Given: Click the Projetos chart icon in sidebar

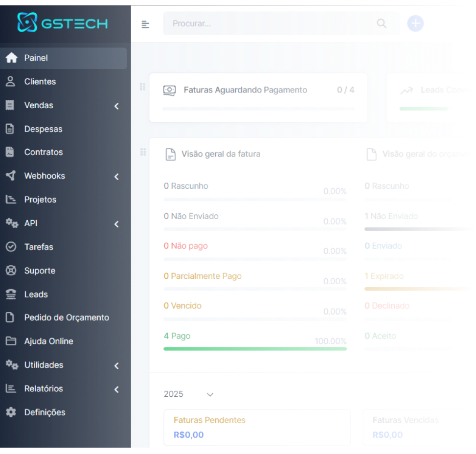Looking at the screenshot, I should point(11,200).
